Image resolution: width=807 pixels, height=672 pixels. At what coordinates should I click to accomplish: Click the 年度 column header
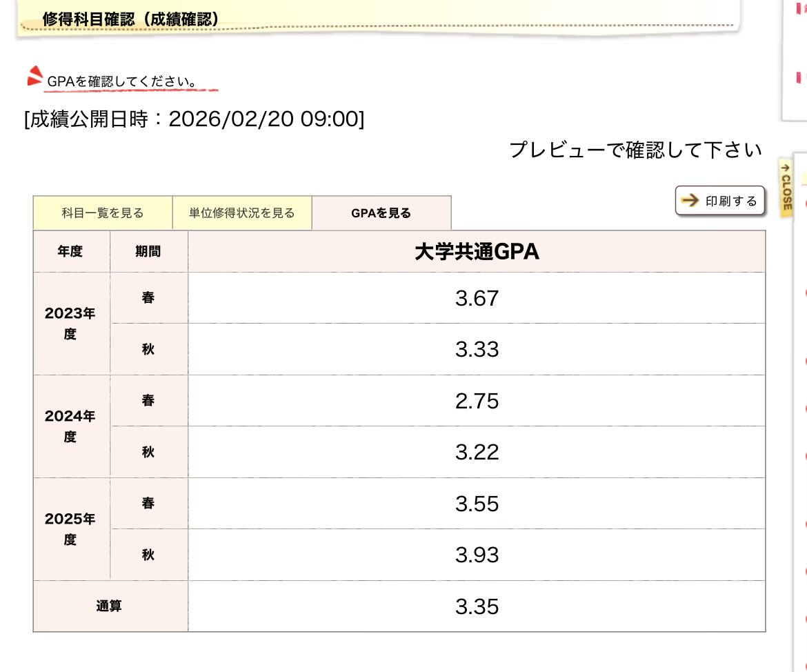[x=71, y=251]
